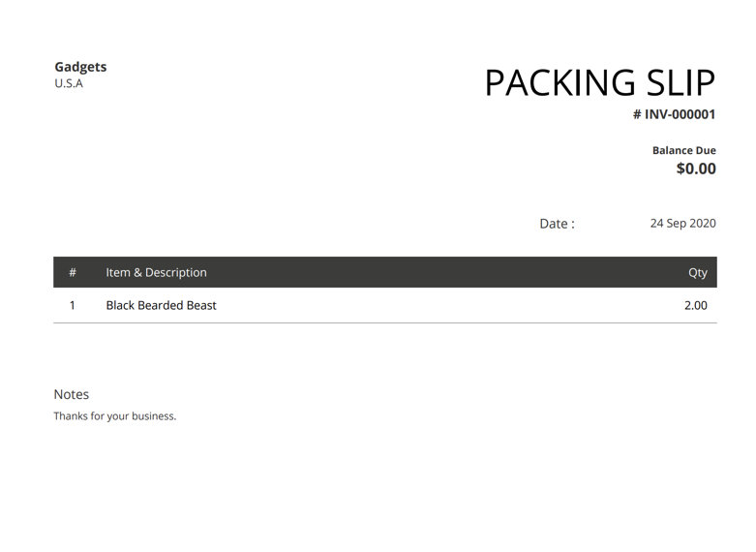Click the Balance Due label
Screen dimensions: 756x552
(x=684, y=150)
